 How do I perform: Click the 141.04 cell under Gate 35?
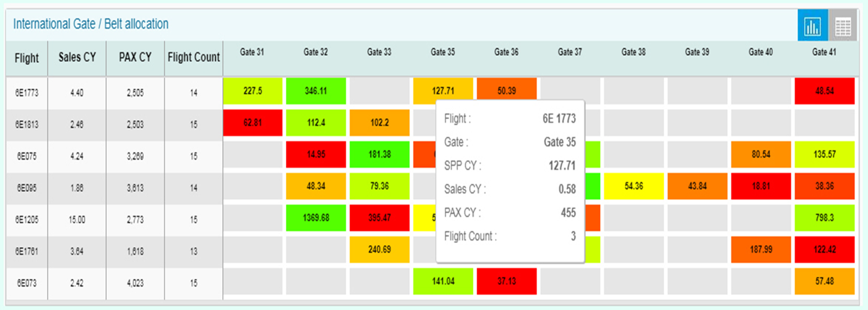coord(443,281)
